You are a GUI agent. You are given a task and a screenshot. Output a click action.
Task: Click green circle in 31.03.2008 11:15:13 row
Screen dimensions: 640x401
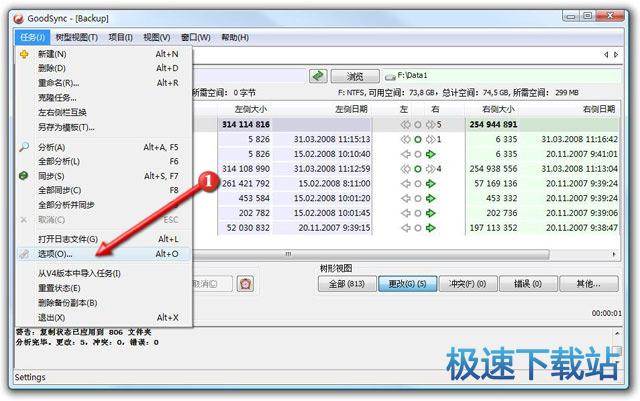(418, 139)
